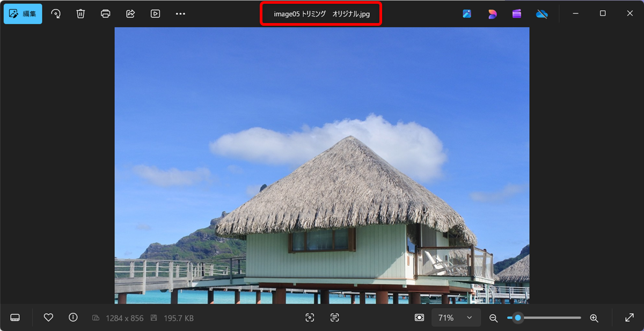Start slideshow with the play icon
This screenshot has width=644, height=331.
[x=156, y=14]
